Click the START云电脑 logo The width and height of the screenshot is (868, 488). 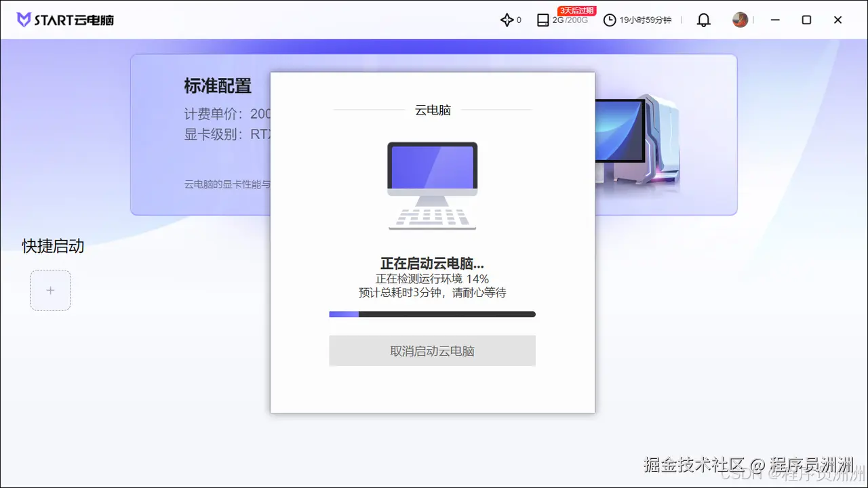[x=65, y=20]
